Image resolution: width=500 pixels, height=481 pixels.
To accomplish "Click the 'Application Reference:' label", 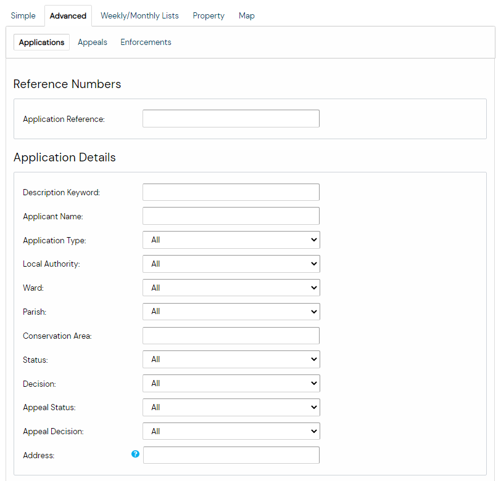I will pos(64,119).
